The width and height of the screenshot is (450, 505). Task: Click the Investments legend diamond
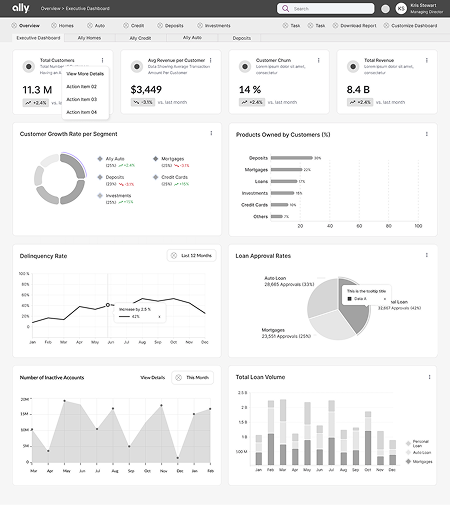tap(100, 195)
